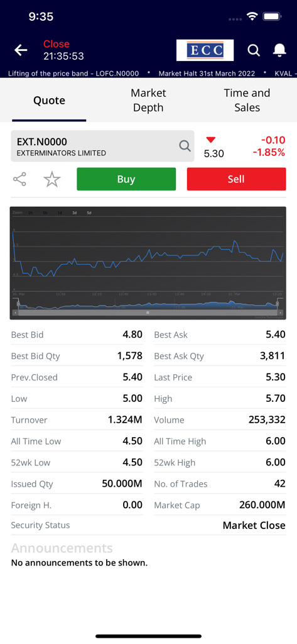Click the chart navigator left handle

click(18, 304)
